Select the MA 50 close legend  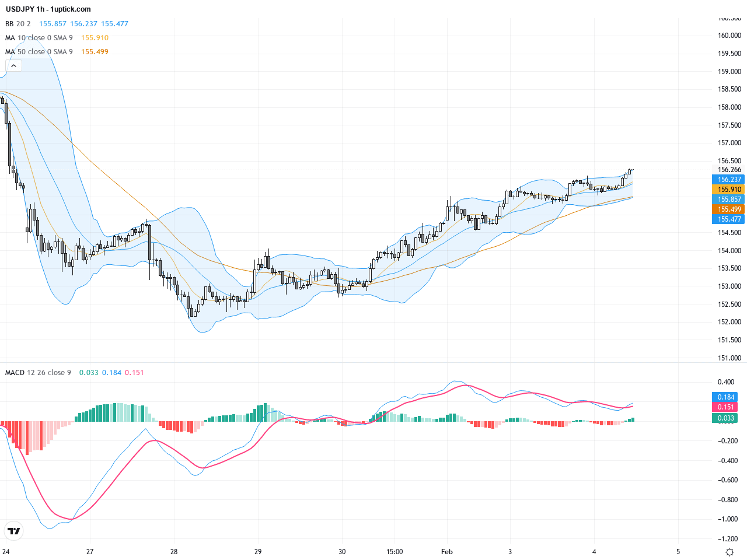[x=39, y=52]
